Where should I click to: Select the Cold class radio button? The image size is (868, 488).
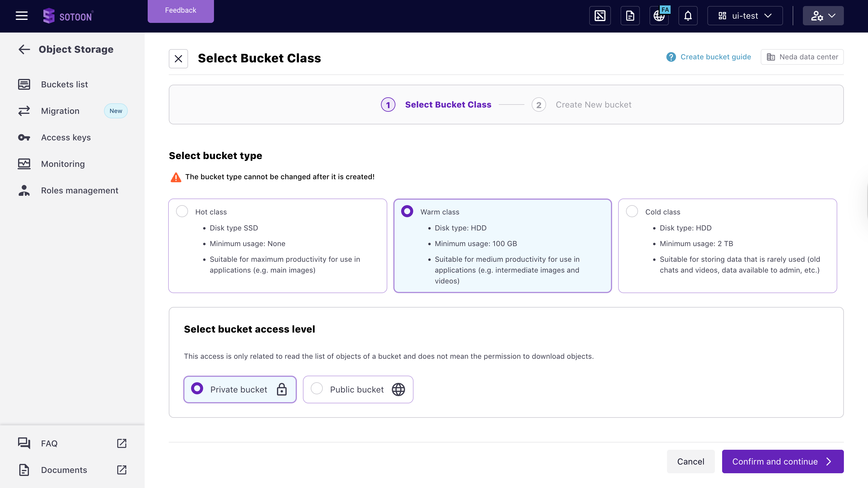click(x=632, y=211)
